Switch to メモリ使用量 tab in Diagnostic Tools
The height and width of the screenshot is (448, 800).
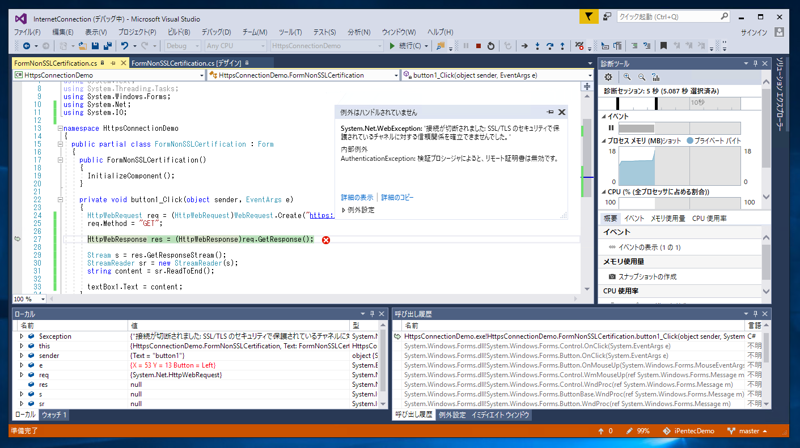pos(667,218)
